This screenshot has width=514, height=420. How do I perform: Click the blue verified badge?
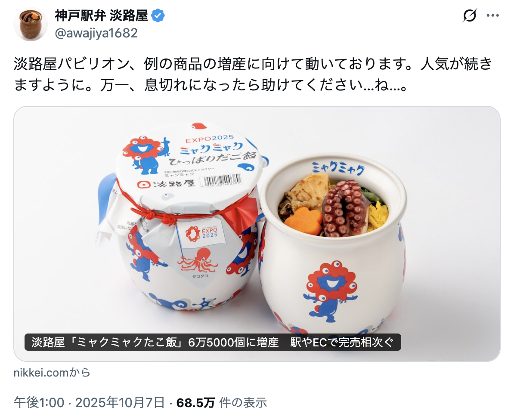158,15
